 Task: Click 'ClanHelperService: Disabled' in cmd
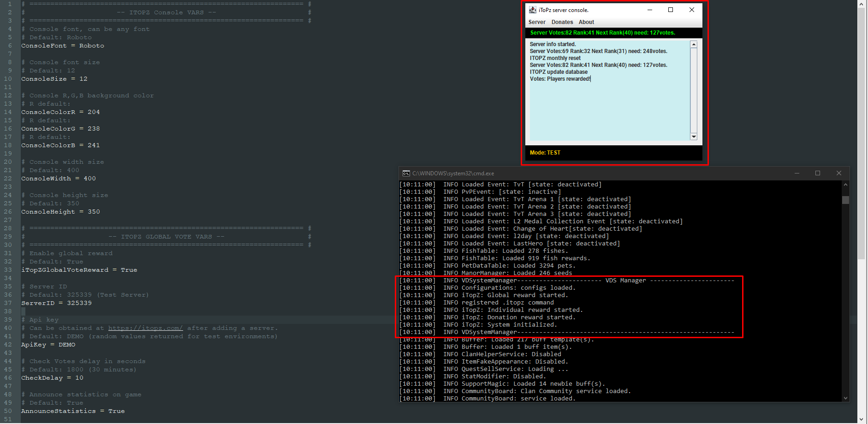point(511,354)
